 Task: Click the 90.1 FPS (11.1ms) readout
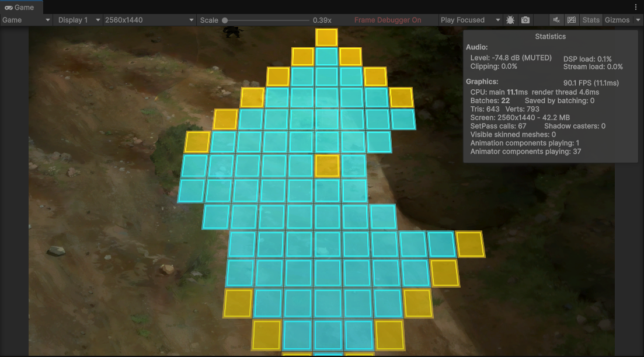pos(591,83)
